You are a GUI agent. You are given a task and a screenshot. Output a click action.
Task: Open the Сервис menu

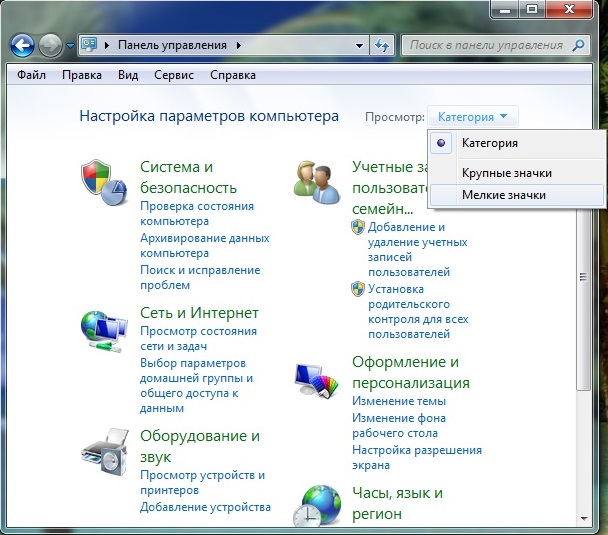pos(174,75)
